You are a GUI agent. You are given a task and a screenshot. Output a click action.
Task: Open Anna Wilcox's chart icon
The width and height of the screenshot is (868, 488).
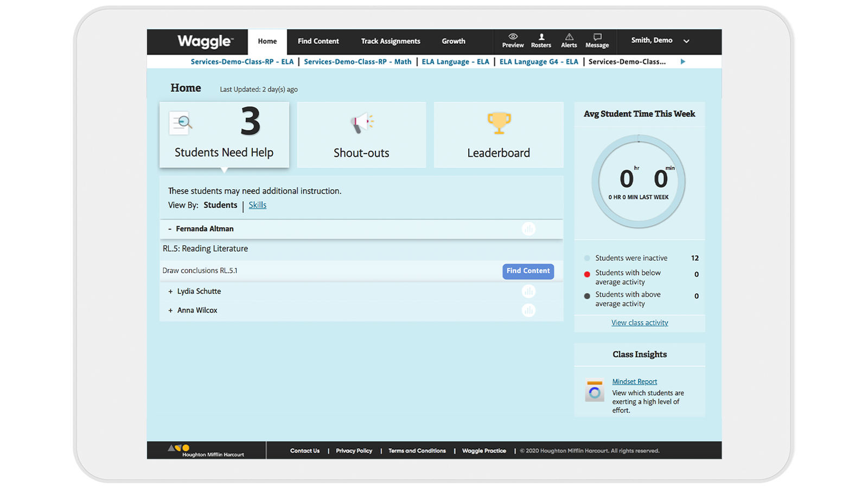(x=529, y=310)
